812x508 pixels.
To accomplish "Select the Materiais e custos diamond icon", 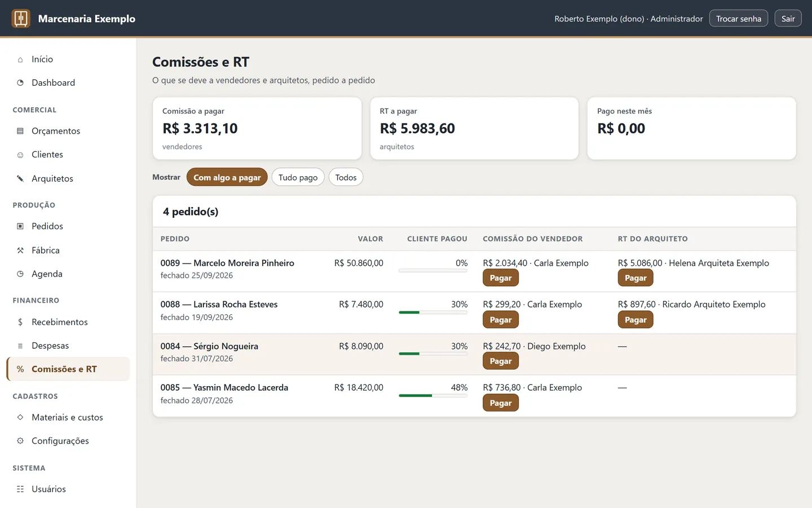I will (x=20, y=417).
